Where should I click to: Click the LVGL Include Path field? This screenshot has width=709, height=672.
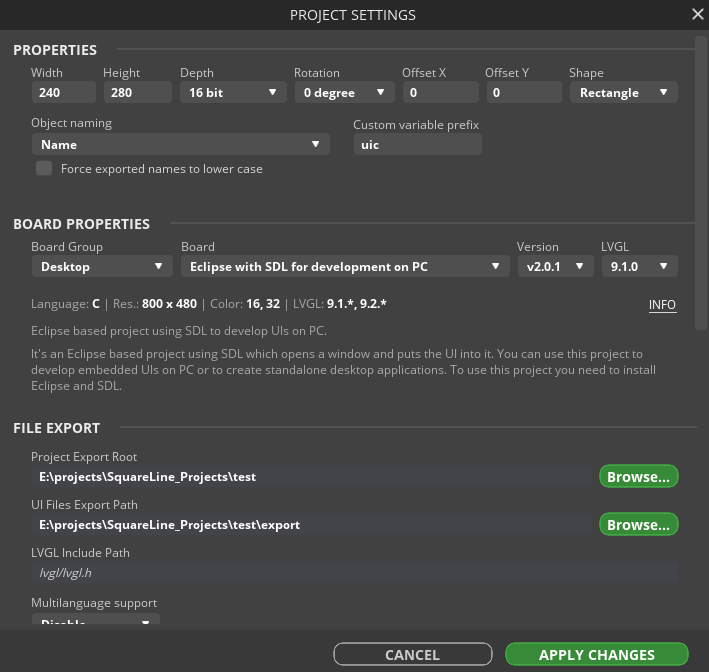[x=355, y=573]
